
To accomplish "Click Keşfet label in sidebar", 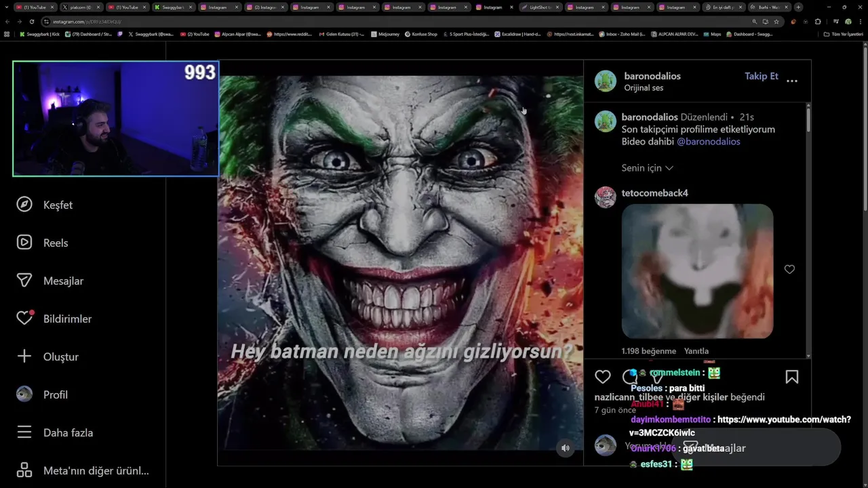I will tap(58, 205).
